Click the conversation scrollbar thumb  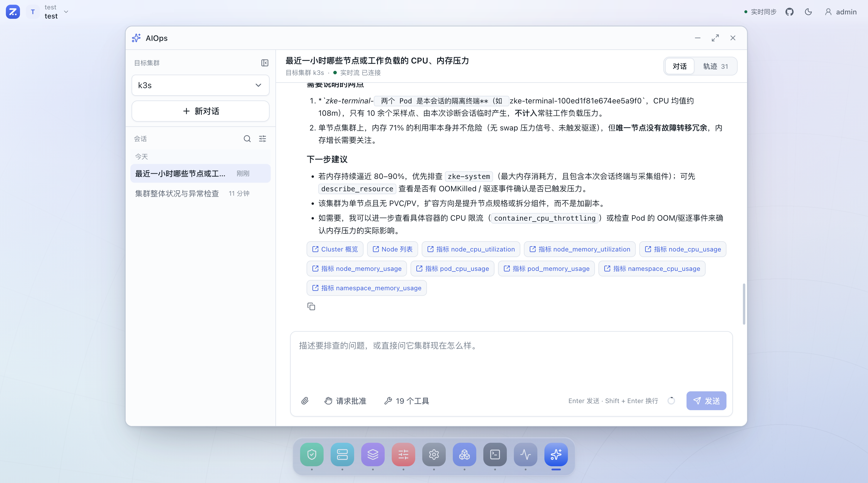pos(744,304)
